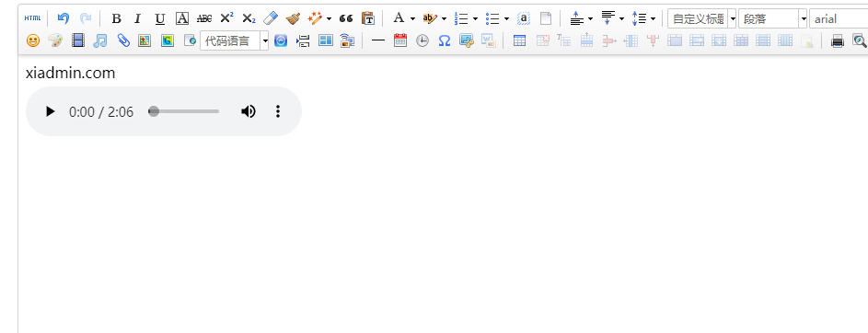Set the page background icon

348,40
